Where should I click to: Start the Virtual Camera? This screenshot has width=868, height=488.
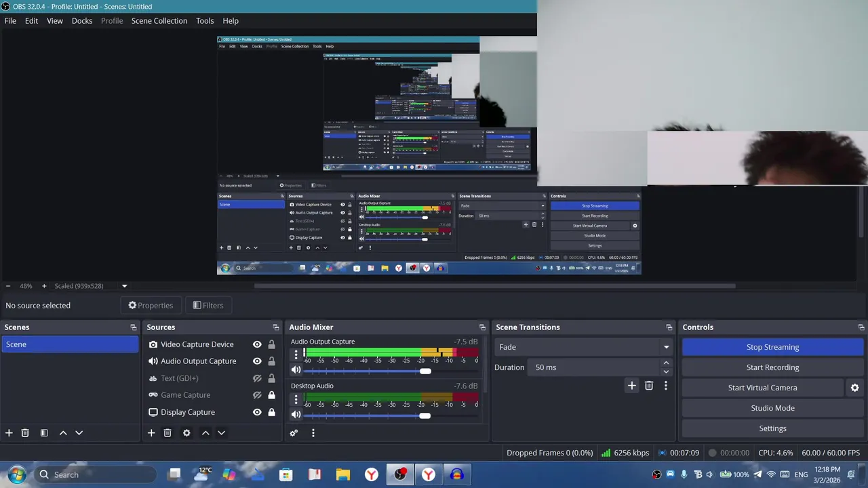762,388
